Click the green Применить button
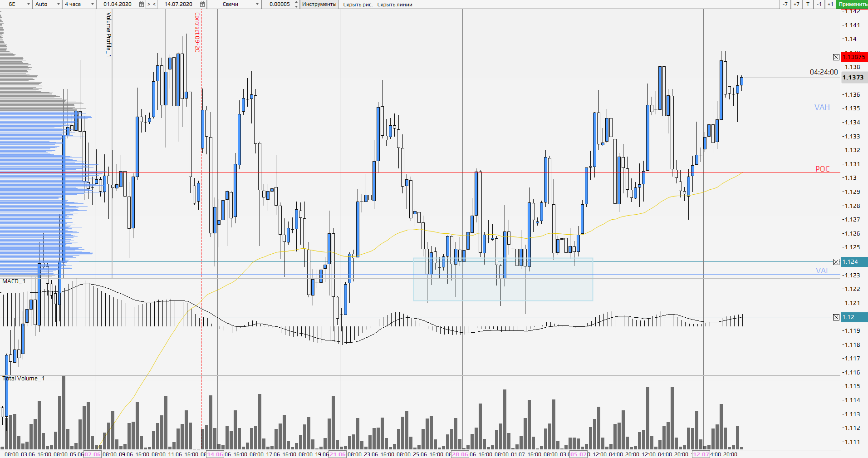Viewport: 868px width, 458px height. 853,4
